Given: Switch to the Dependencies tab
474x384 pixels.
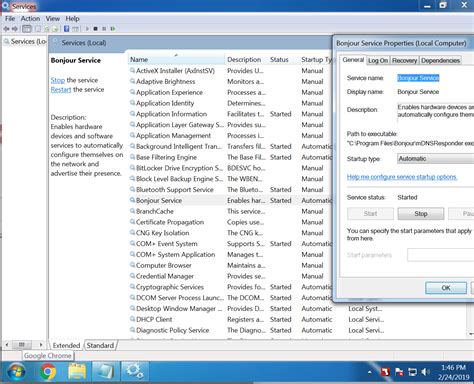Looking at the screenshot, I should click(x=440, y=60).
